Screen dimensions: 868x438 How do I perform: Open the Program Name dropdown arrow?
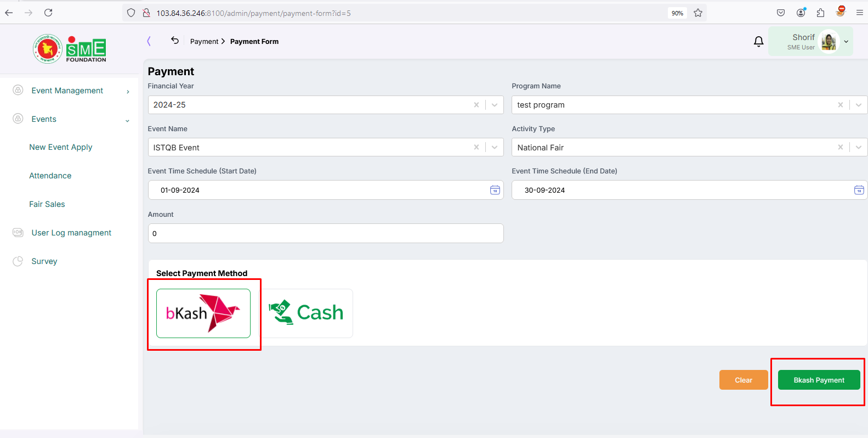point(859,105)
